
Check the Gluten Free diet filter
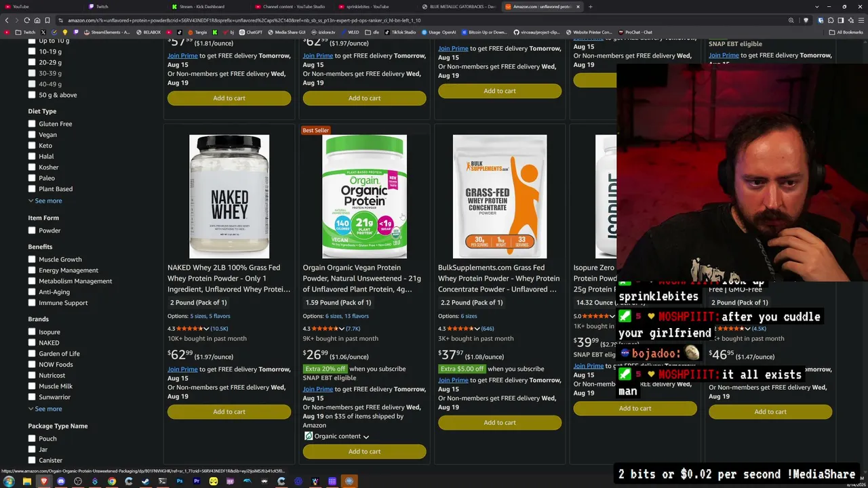32,124
